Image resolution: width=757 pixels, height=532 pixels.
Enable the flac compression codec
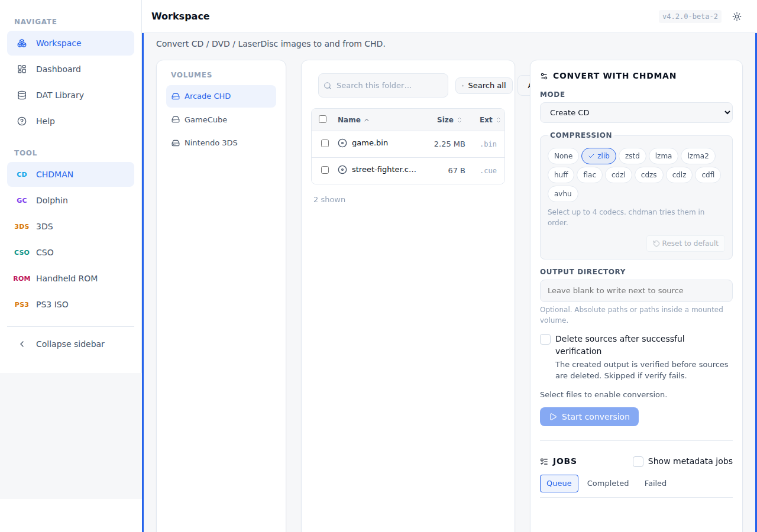coord(590,175)
